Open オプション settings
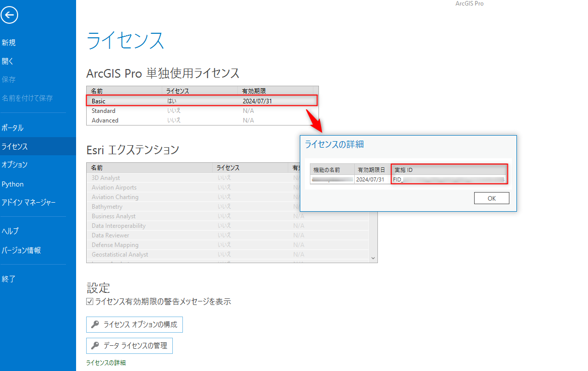 pyautogui.click(x=15, y=165)
